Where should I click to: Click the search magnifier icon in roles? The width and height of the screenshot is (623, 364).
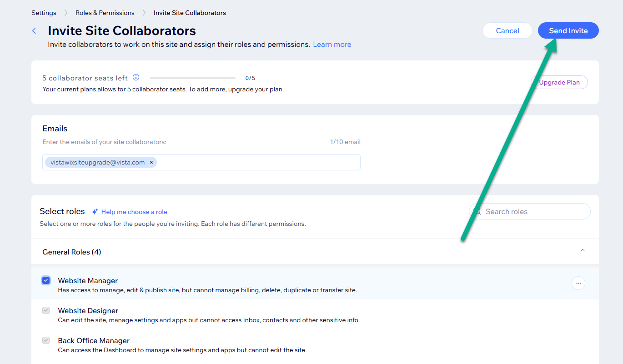(x=477, y=211)
